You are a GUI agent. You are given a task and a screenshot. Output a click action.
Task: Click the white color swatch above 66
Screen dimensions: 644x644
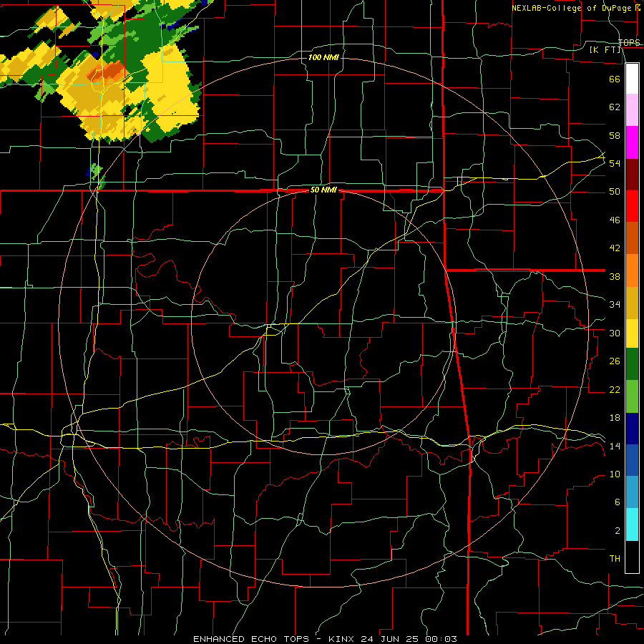(x=632, y=79)
